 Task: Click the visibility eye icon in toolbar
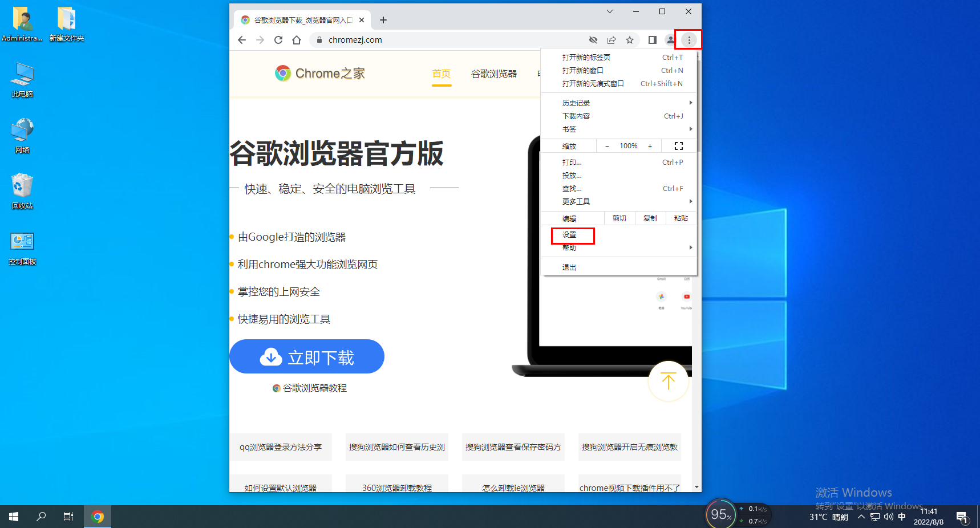click(x=593, y=40)
